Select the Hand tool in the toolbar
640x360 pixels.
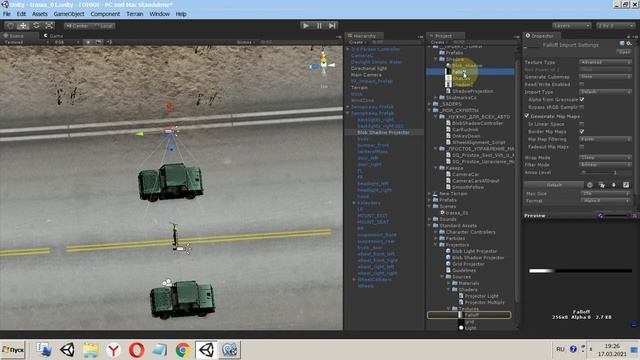11,26
